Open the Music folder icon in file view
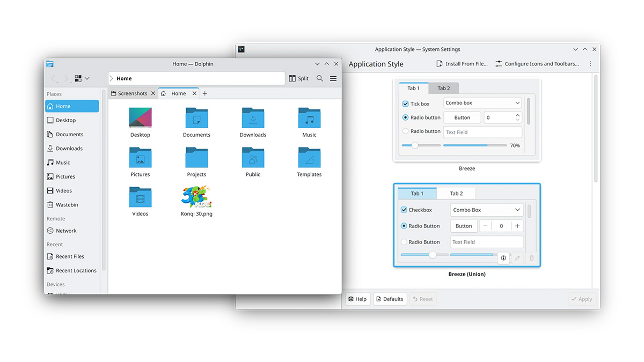The image size is (644, 362). coord(309,117)
